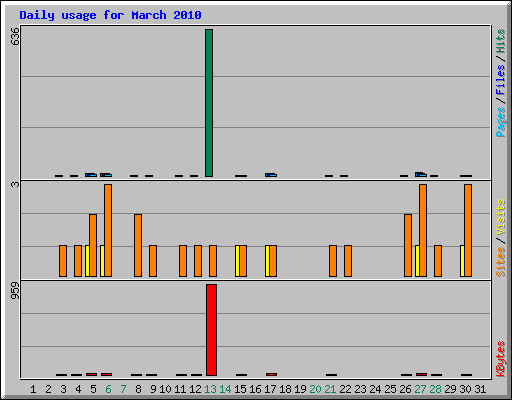Click the orange Sites bar for day 21

pos(333,261)
